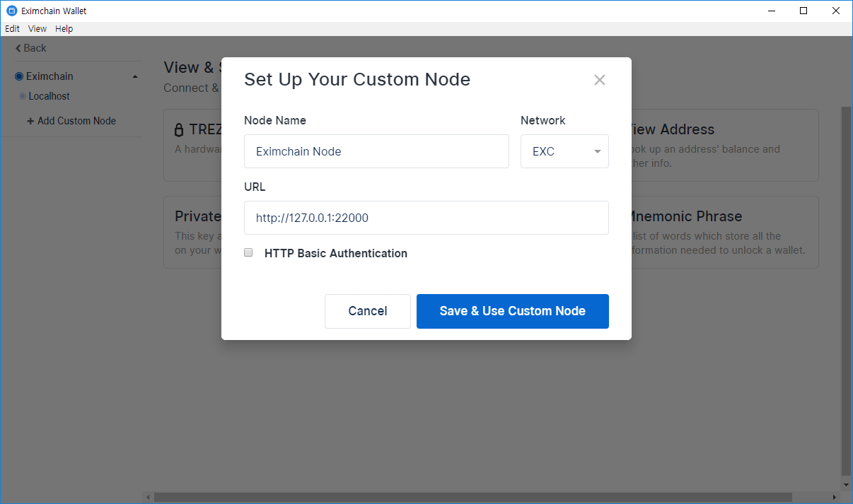
Task: Click the Mnemonic Phrase wallet option
Action: [x=721, y=232]
